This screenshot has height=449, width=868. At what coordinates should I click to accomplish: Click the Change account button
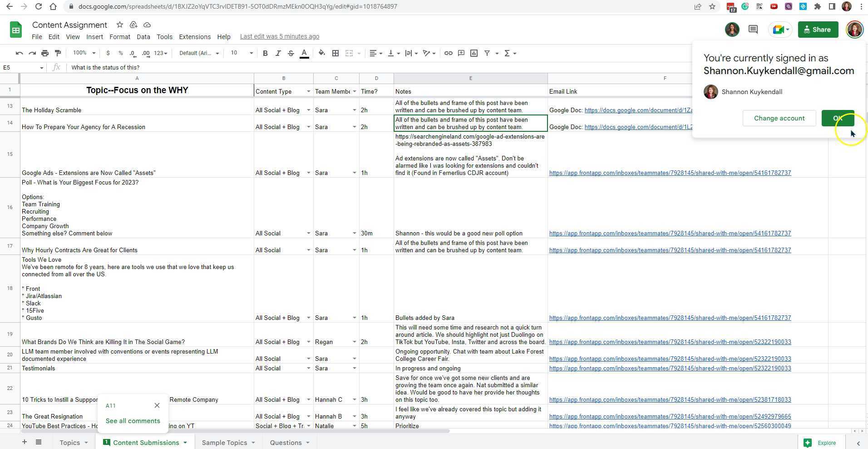click(779, 118)
